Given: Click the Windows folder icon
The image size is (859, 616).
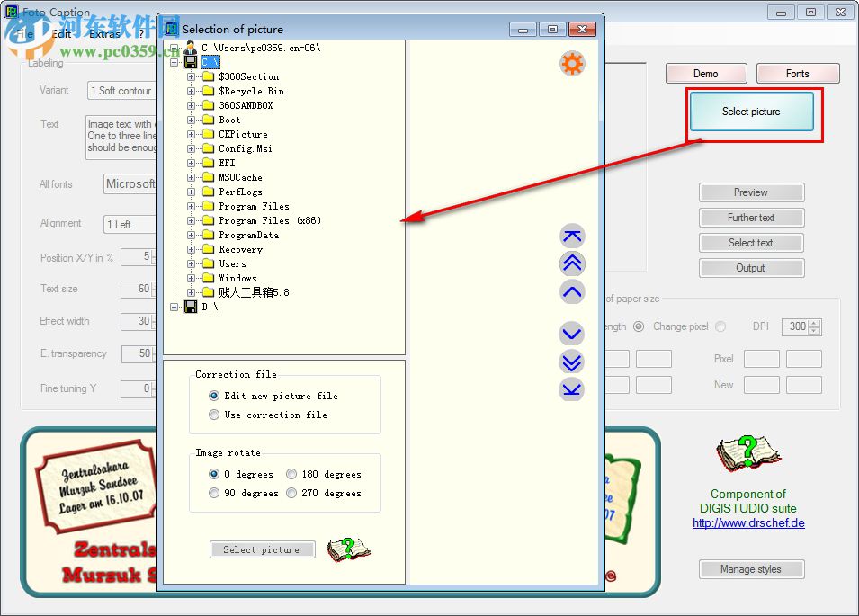Looking at the screenshot, I should click(x=208, y=278).
